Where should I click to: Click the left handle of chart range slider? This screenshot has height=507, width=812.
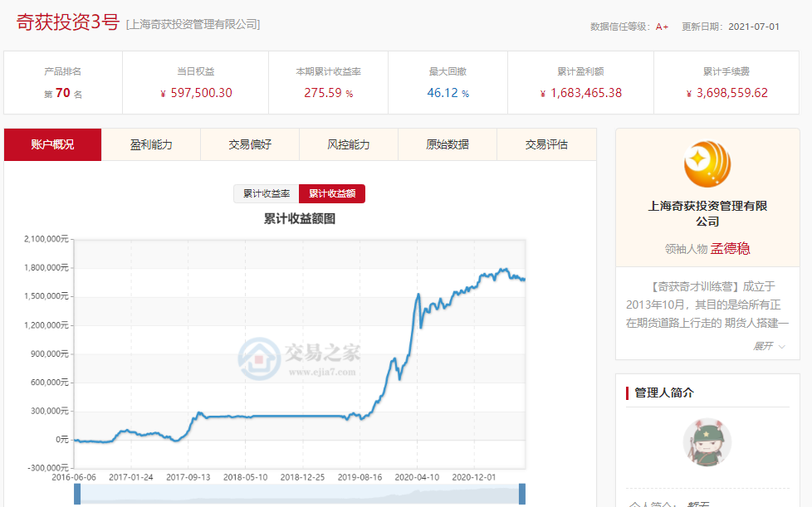77,494
